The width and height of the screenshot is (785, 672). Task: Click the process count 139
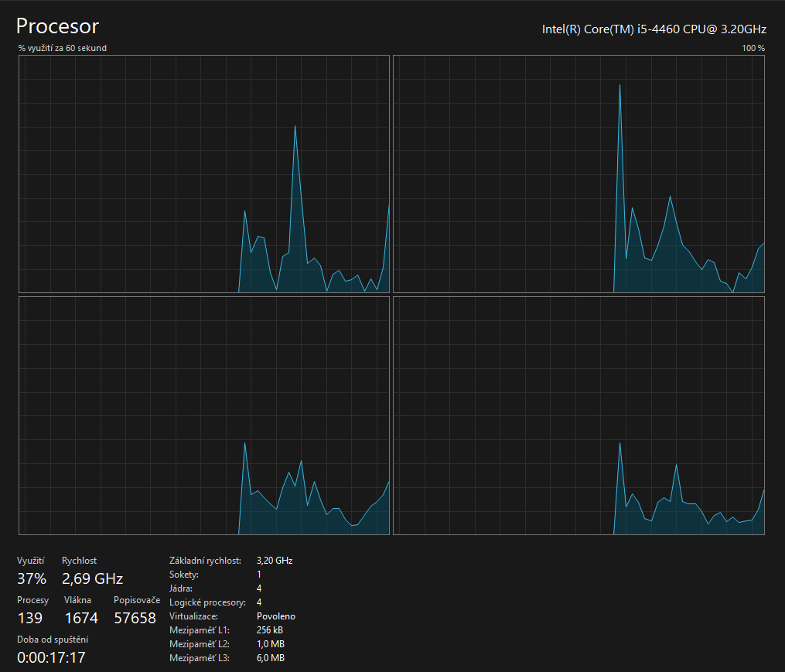click(30, 618)
